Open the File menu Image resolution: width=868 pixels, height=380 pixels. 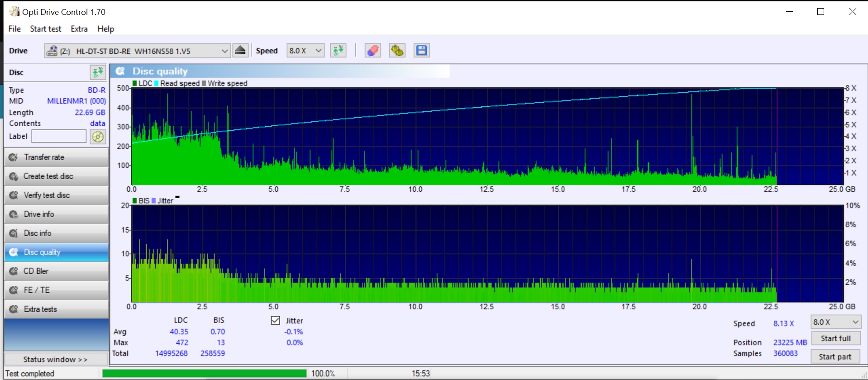click(14, 28)
